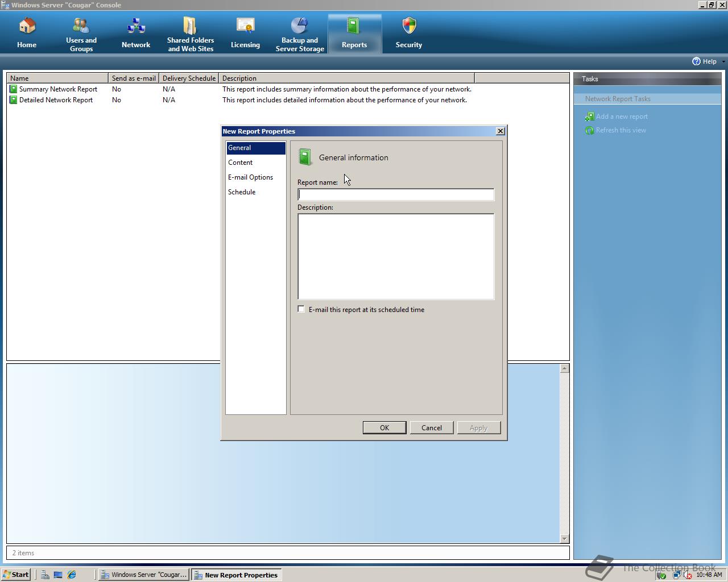Switch to the Content page
Image resolution: width=728 pixels, height=582 pixels.
pos(256,163)
